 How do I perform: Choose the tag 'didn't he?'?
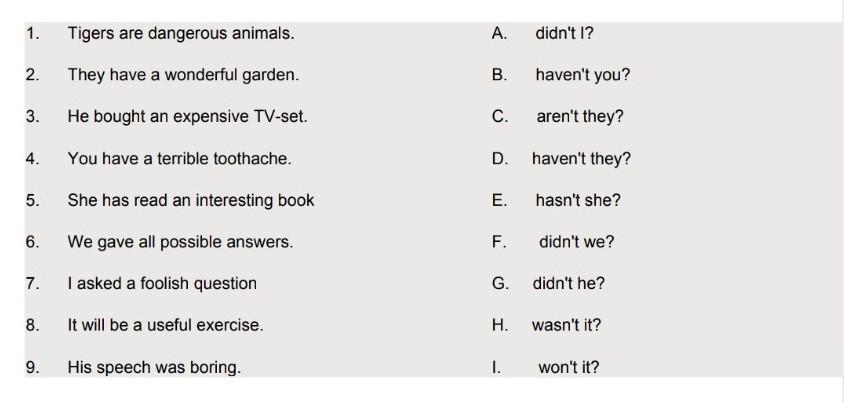click(568, 284)
